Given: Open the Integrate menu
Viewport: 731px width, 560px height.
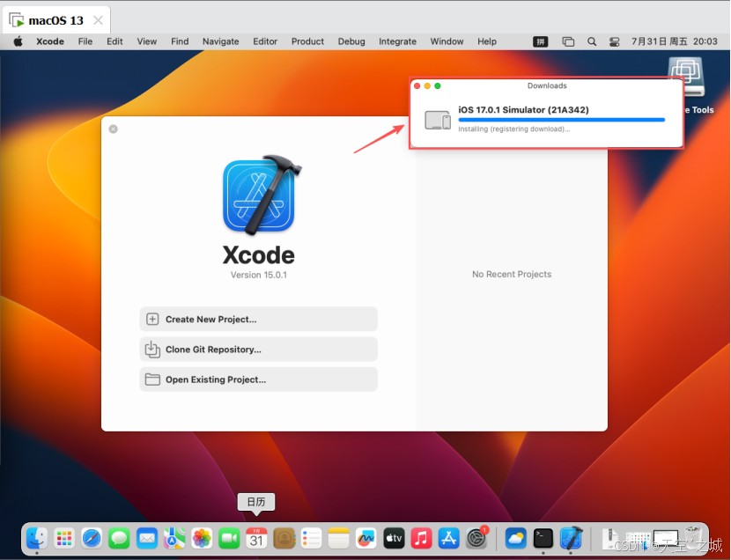Looking at the screenshot, I should [397, 41].
